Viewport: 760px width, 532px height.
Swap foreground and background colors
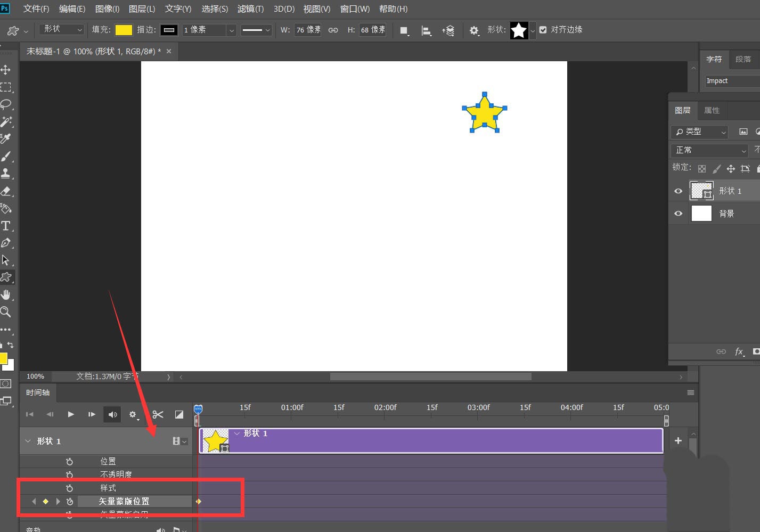coord(11,345)
